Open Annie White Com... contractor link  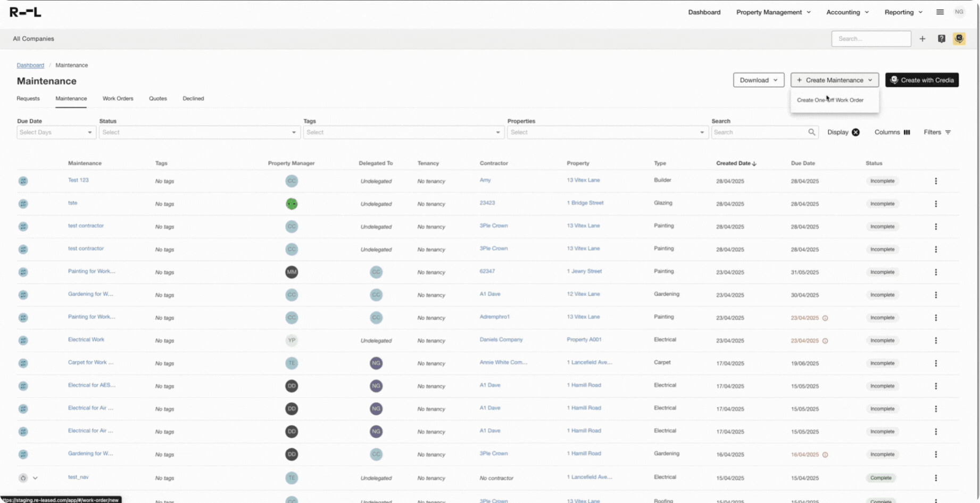pos(503,362)
